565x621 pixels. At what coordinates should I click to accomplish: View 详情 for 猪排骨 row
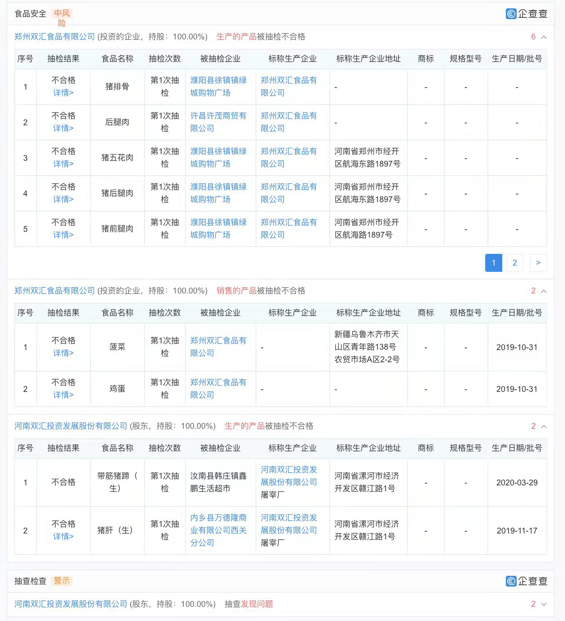tap(63, 93)
